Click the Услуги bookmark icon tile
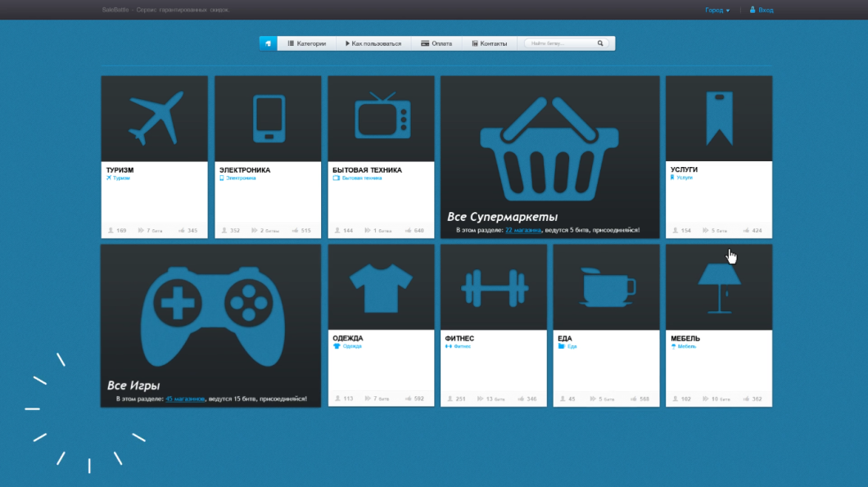The width and height of the screenshot is (868, 487). click(718, 119)
